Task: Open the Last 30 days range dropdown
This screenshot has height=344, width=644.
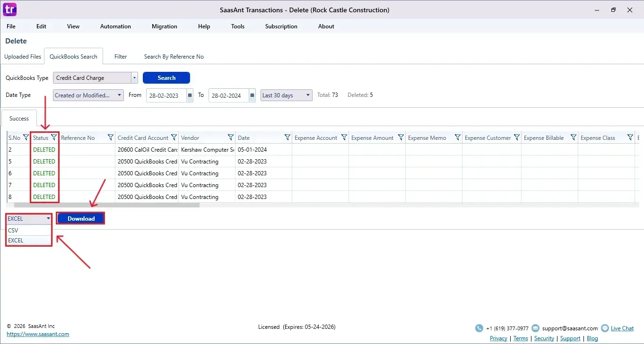Action: click(x=287, y=95)
